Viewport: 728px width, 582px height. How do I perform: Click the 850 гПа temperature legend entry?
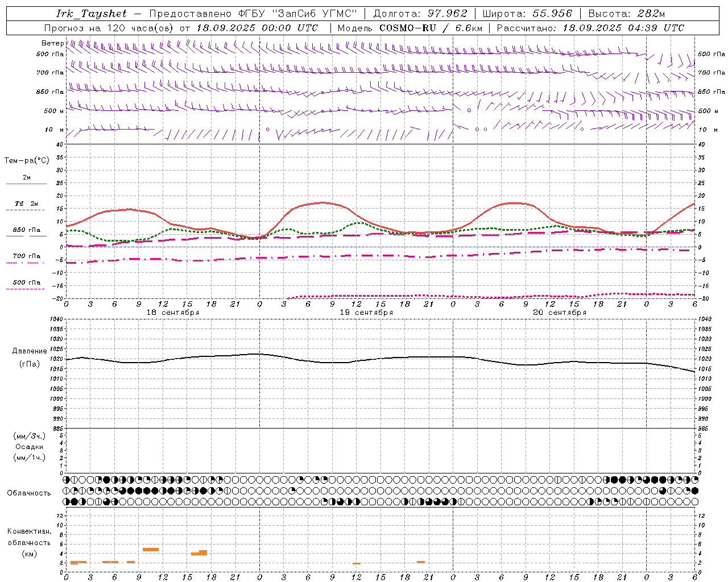[27, 230]
